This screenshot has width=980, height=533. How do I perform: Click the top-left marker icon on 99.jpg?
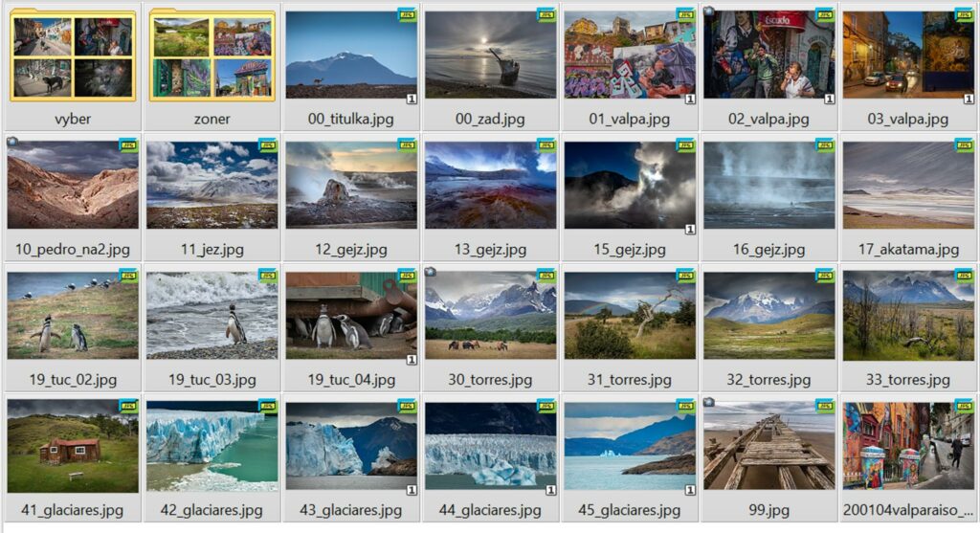(709, 402)
